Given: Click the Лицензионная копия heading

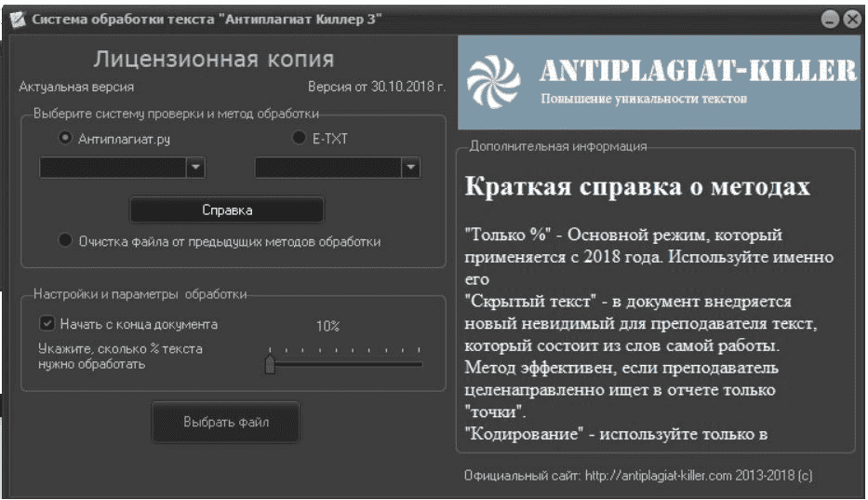Looking at the screenshot, I should tap(214, 59).
